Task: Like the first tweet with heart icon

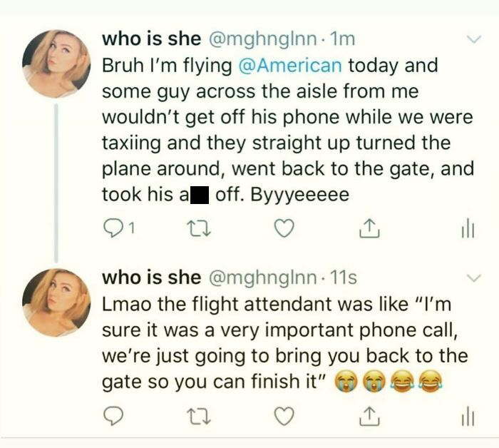Action: 284,228
